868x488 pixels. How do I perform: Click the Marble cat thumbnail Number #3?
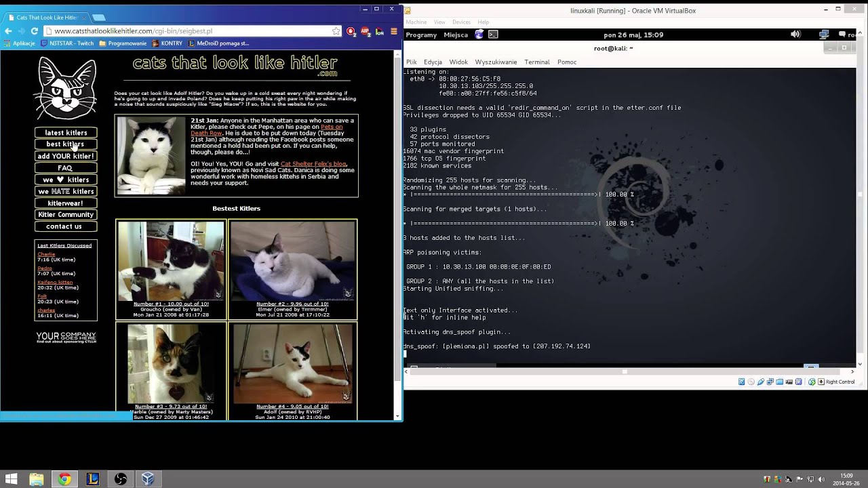(171, 363)
